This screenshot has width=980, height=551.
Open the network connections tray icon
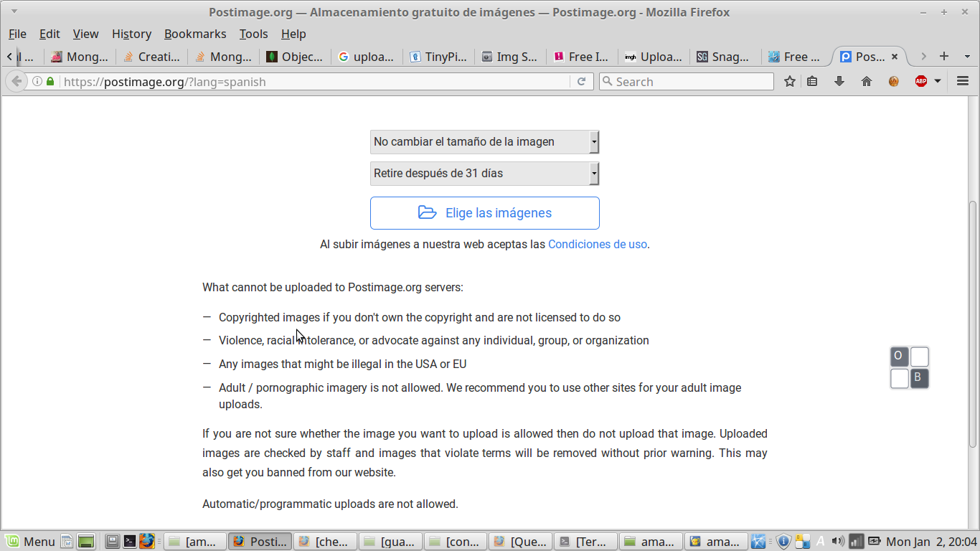pos(856,541)
